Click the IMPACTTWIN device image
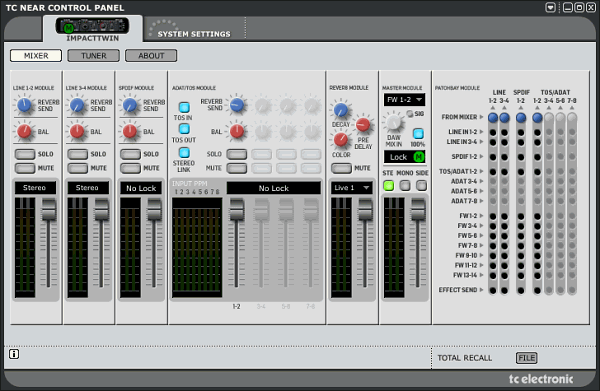This screenshot has width=600, height=391. 92,26
